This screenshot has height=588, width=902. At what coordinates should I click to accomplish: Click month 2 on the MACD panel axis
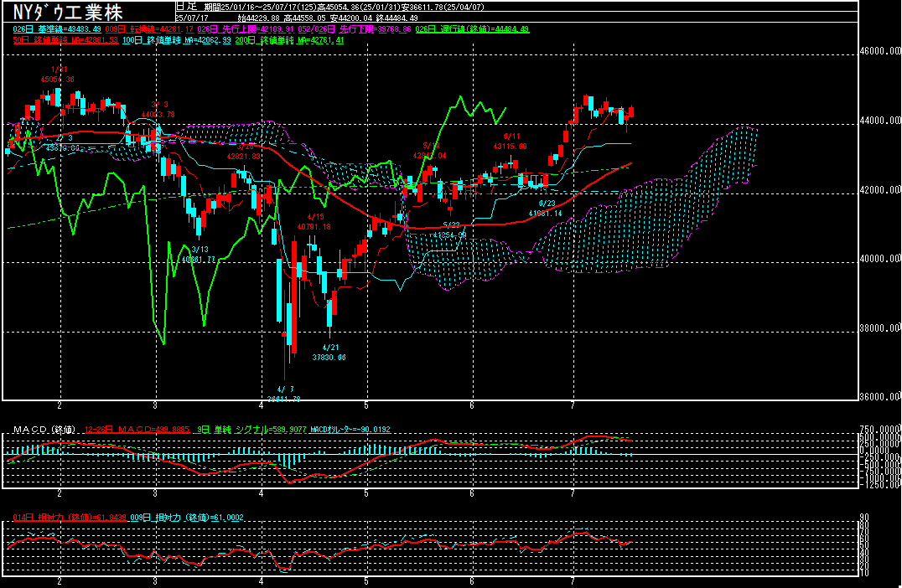pos(60,493)
